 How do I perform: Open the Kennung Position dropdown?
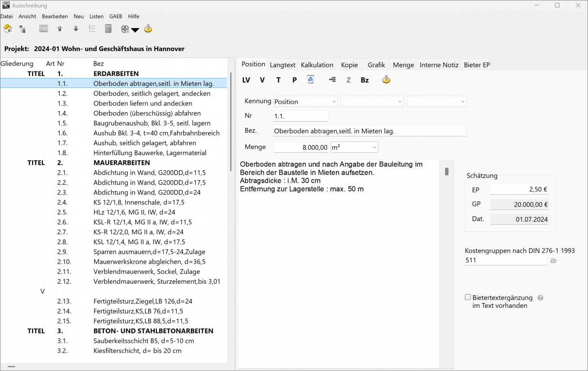pos(305,102)
